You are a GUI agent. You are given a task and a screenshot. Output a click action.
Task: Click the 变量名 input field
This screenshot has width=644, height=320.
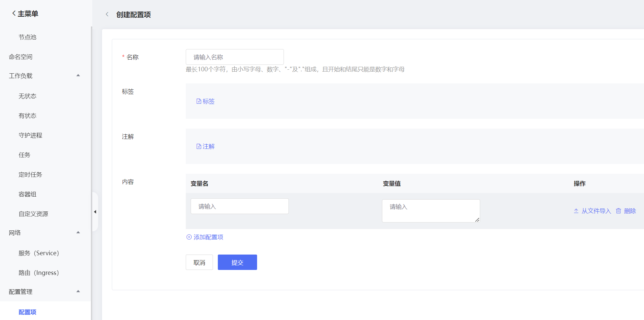point(239,206)
